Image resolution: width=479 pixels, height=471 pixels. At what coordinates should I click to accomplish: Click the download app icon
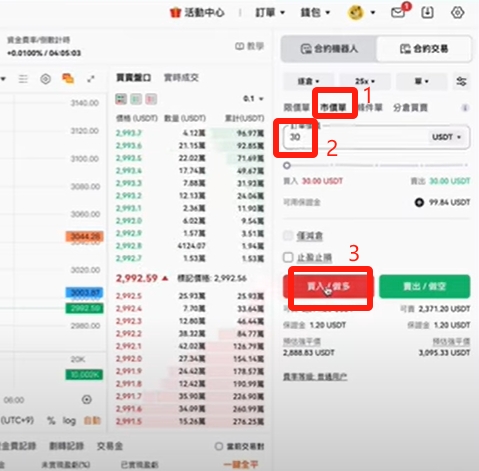[x=427, y=13]
